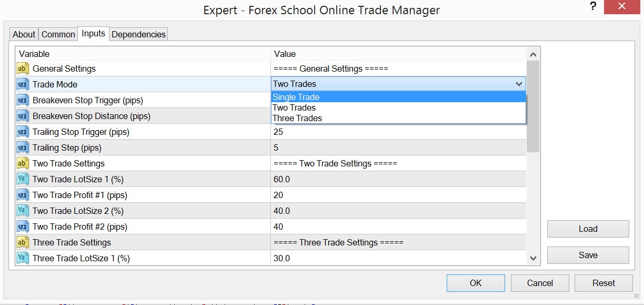Select the 'Trade Mode' variable label
Screen dimensions: 644x305
[55, 84]
